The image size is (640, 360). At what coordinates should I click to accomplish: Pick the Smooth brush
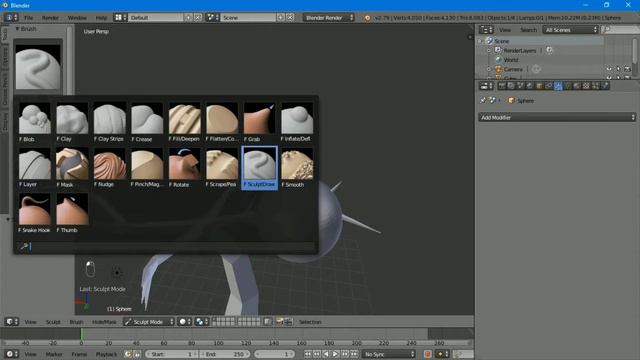(x=297, y=167)
